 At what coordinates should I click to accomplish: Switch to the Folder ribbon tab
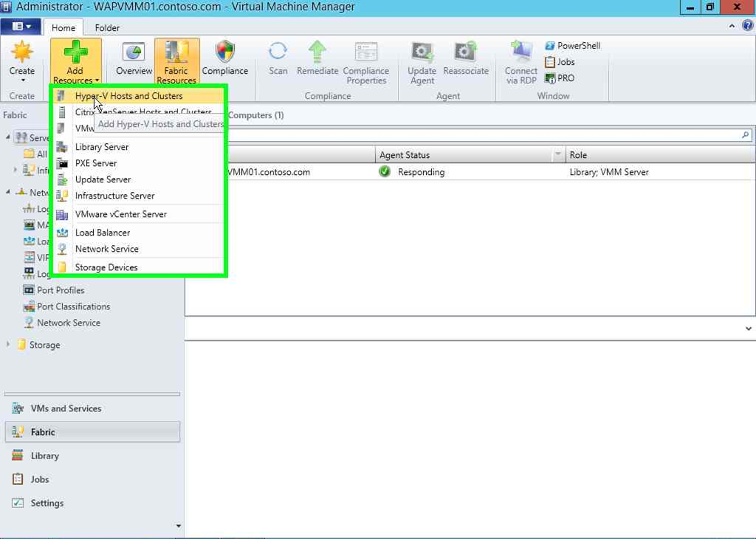pos(107,27)
